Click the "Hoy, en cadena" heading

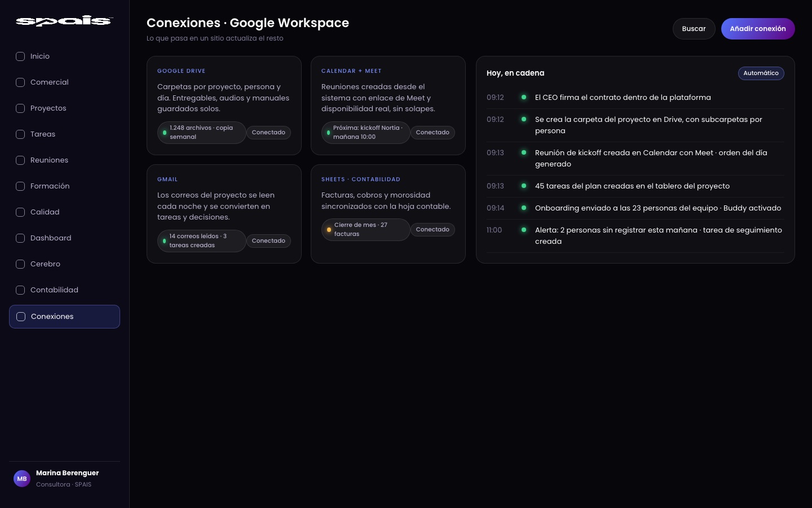tap(515, 73)
